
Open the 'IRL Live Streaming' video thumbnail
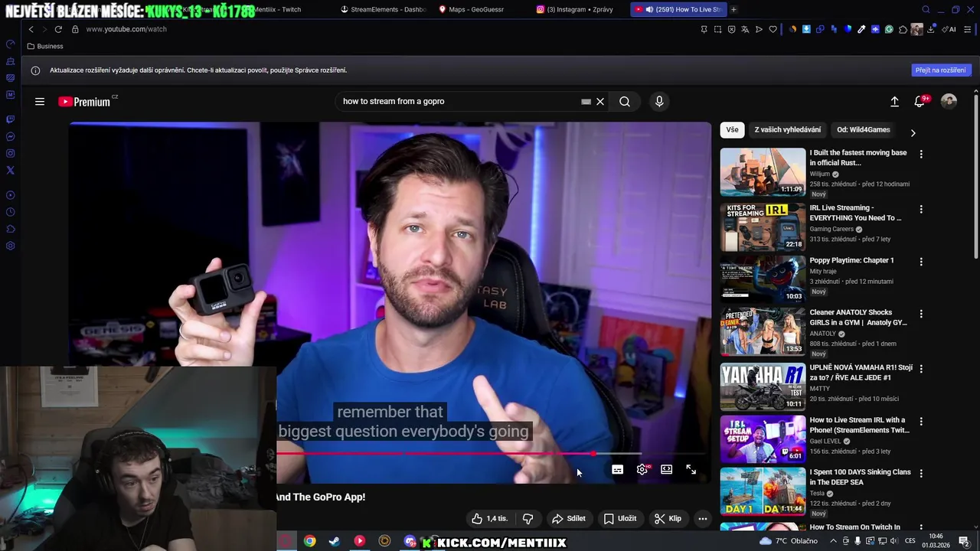763,227
